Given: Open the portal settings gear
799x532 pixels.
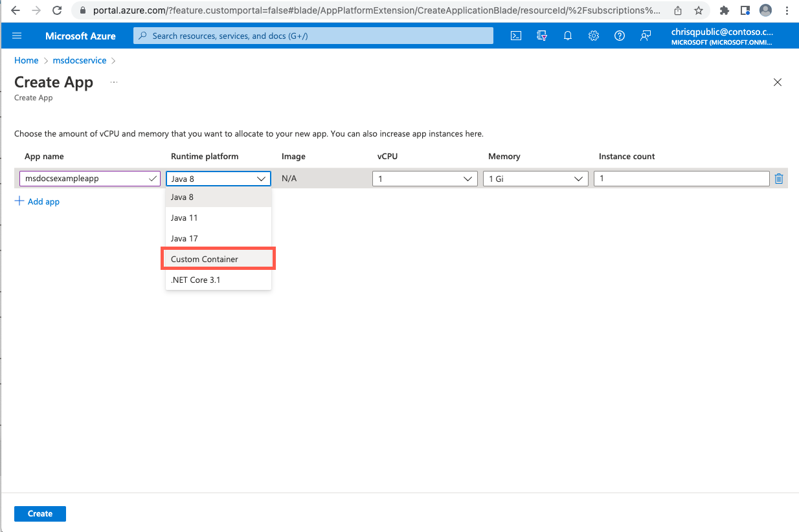Looking at the screenshot, I should [x=594, y=36].
